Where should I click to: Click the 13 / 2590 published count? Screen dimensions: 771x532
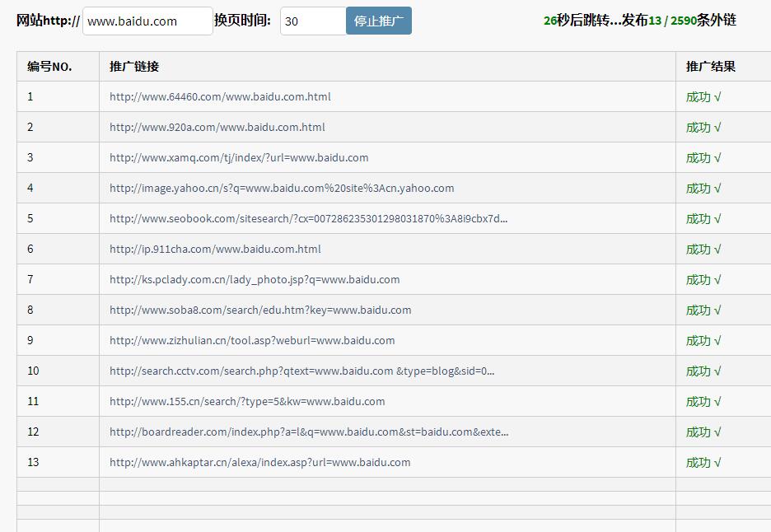[672, 21]
